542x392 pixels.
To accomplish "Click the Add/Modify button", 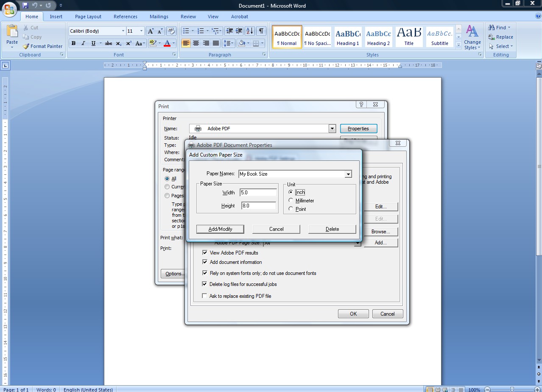I will pos(220,229).
